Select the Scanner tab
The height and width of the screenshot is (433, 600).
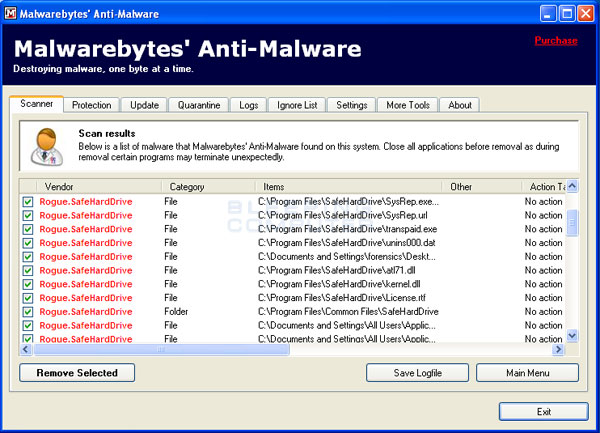(x=37, y=104)
